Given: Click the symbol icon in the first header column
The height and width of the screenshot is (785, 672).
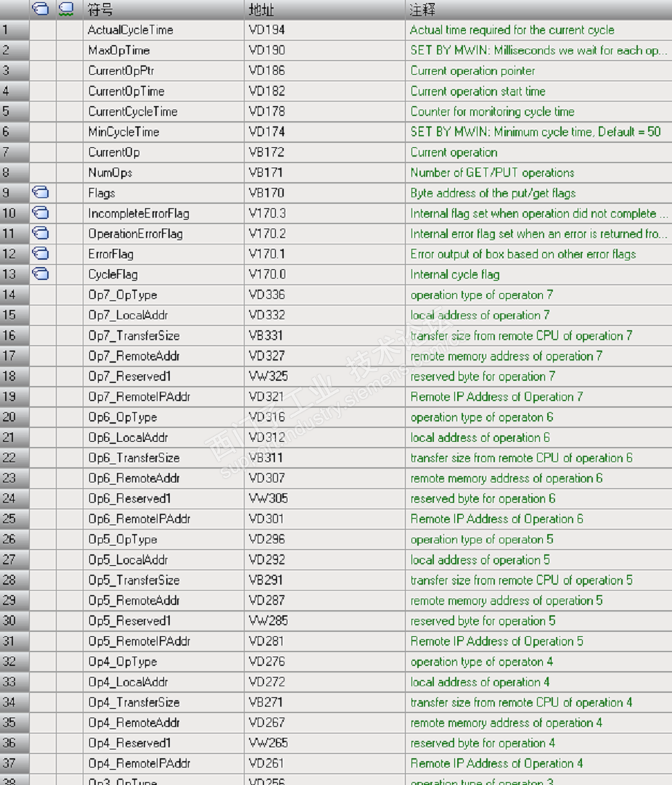Looking at the screenshot, I should (40, 9).
